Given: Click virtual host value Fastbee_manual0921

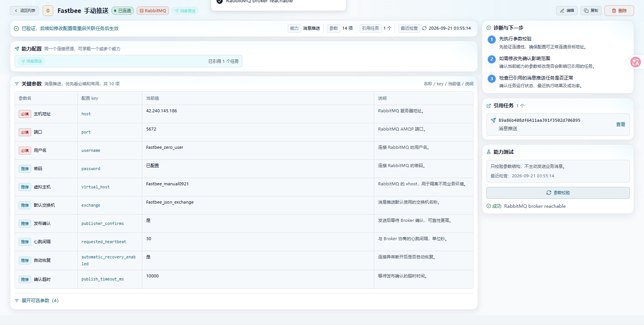Looking at the screenshot, I should 167,184.
